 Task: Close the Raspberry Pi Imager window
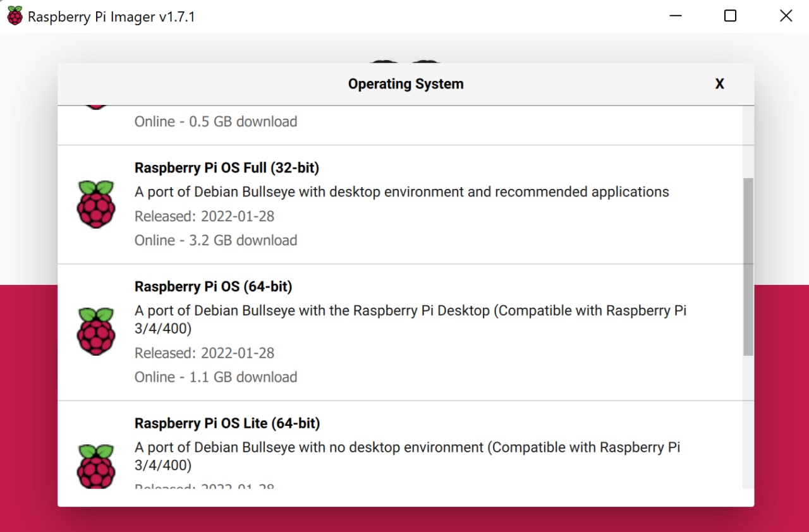coord(786,16)
